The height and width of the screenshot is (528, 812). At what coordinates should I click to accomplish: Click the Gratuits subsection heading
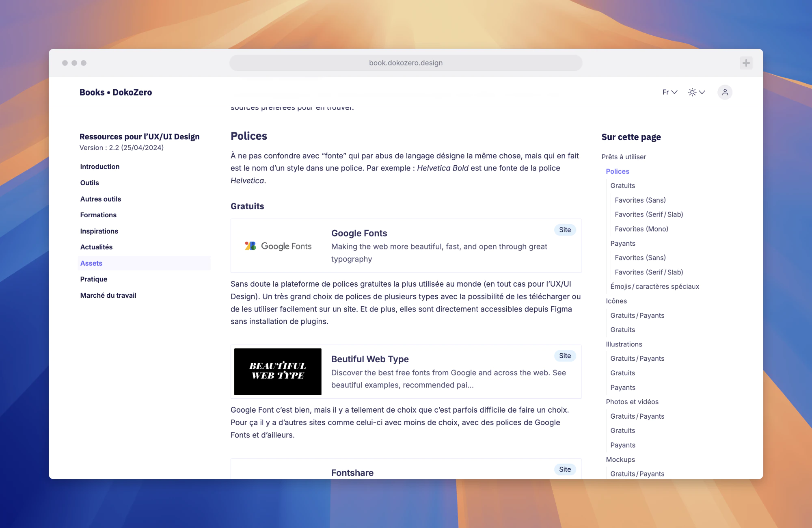[x=247, y=206]
